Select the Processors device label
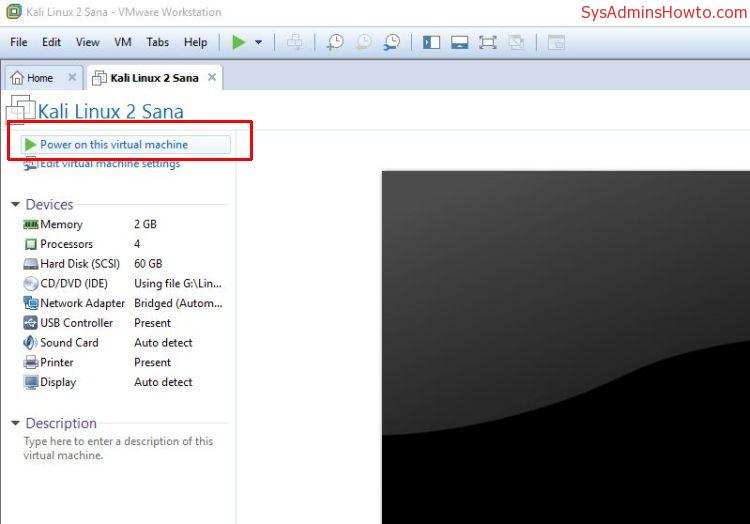The width and height of the screenshot is (750, 524). click(66, 244)
